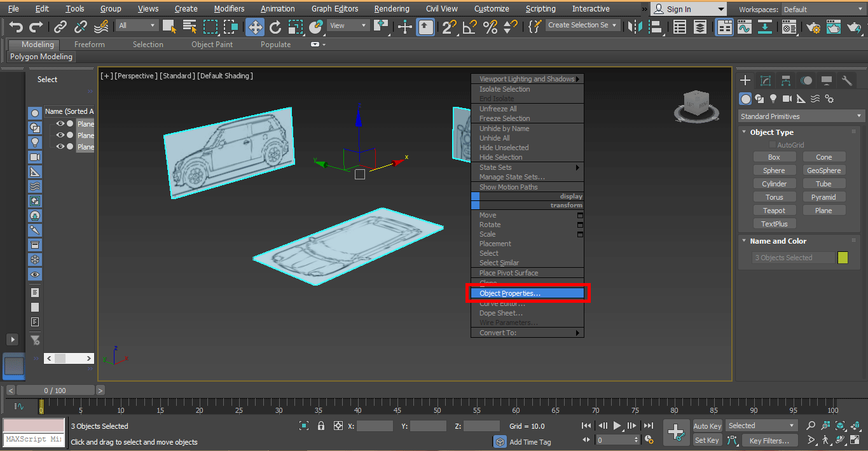This screenshot has width=868, height=451.
Task: Open the Cameras category in Create panel
Action: pos(787,99)
